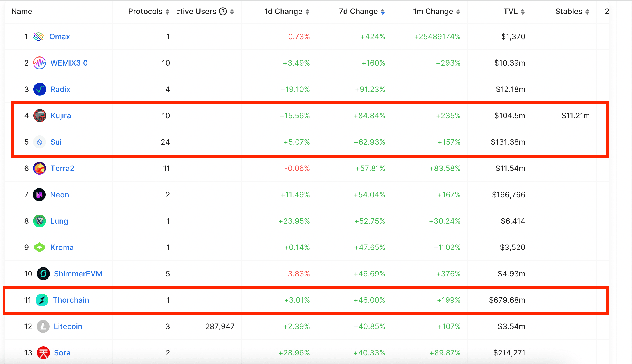This screenshot has height=364, width=632.
Task: Sort by 1d Change using its sort arrows
Action: click(307, 12)
